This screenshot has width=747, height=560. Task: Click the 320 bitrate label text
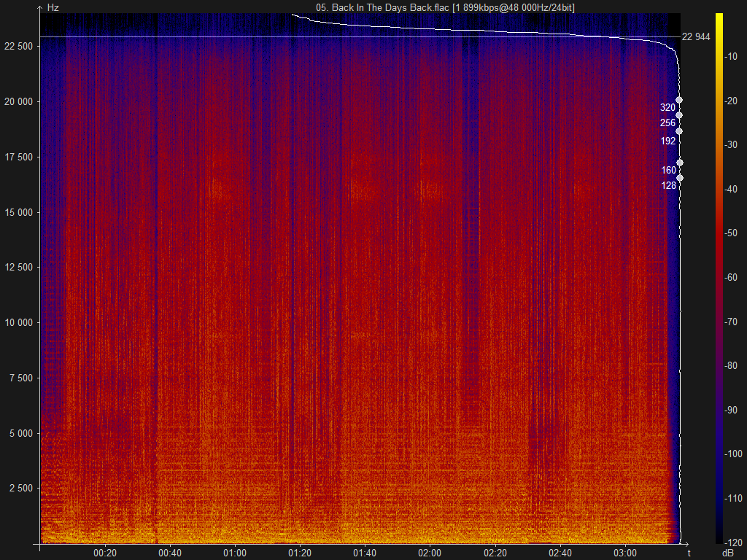(667, 108)
